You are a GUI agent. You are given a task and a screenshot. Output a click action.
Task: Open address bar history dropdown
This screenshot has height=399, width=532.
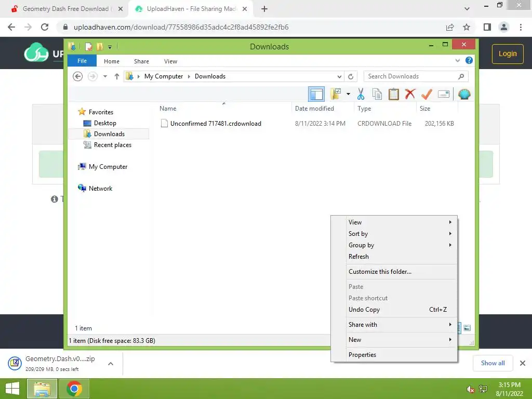(339, 77)
